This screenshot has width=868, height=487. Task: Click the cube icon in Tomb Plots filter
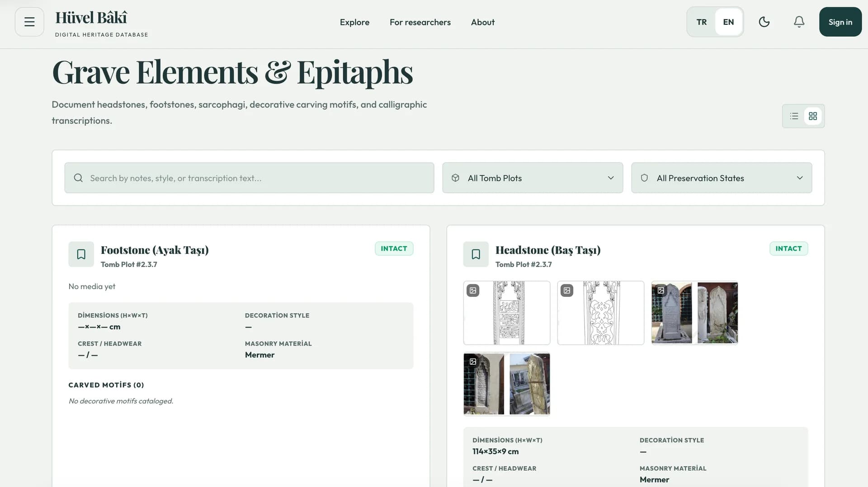click(455, 178)
